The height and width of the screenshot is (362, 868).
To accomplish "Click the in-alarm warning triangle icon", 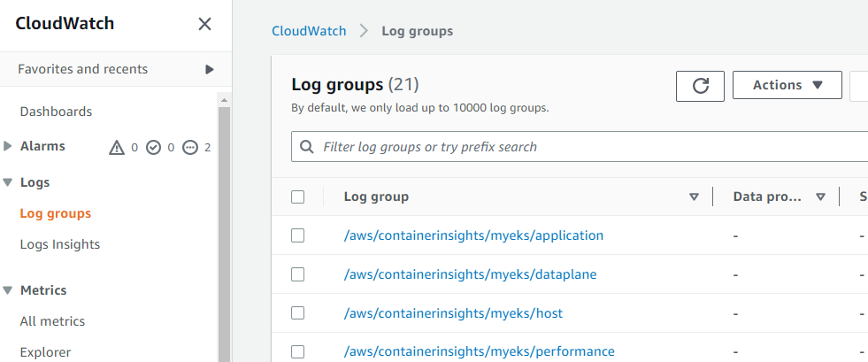I will point(117,148).
